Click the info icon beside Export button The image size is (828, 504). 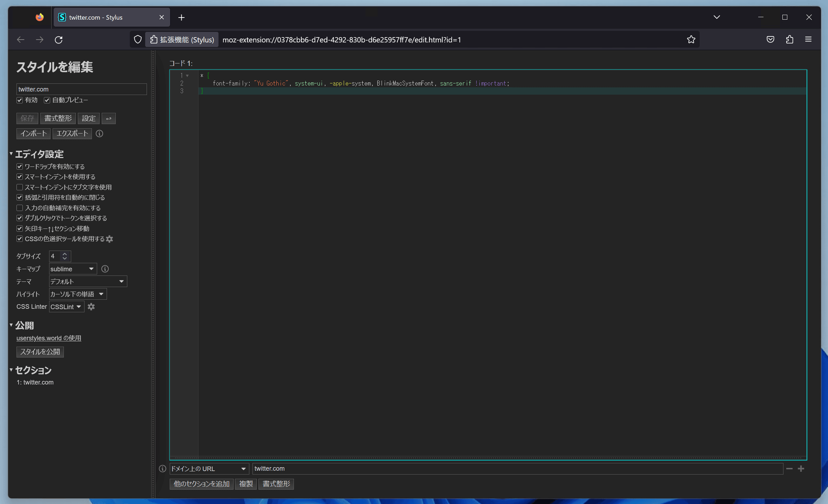(100, 134)
